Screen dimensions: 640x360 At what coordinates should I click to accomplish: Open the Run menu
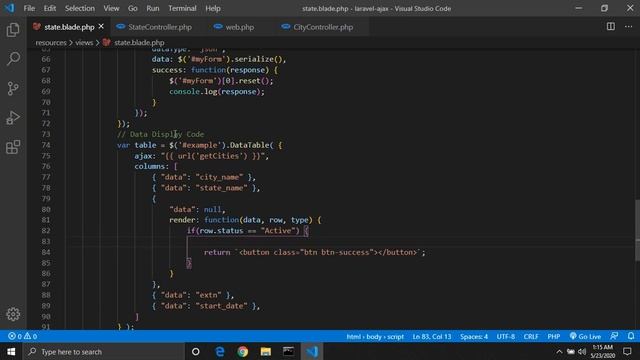point(153,8)
